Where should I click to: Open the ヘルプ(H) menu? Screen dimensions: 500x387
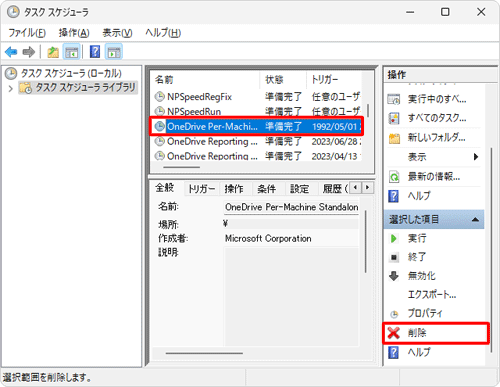[x=163, y=33]
